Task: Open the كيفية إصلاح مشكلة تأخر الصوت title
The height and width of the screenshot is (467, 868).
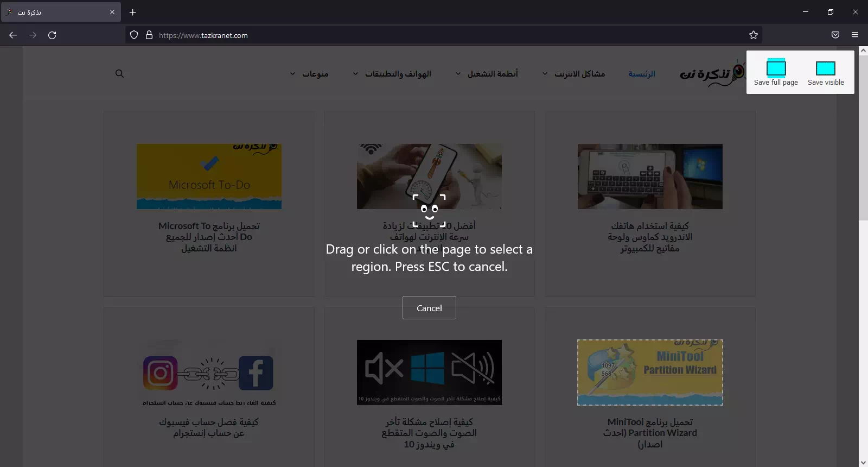Action: [429, 433]
